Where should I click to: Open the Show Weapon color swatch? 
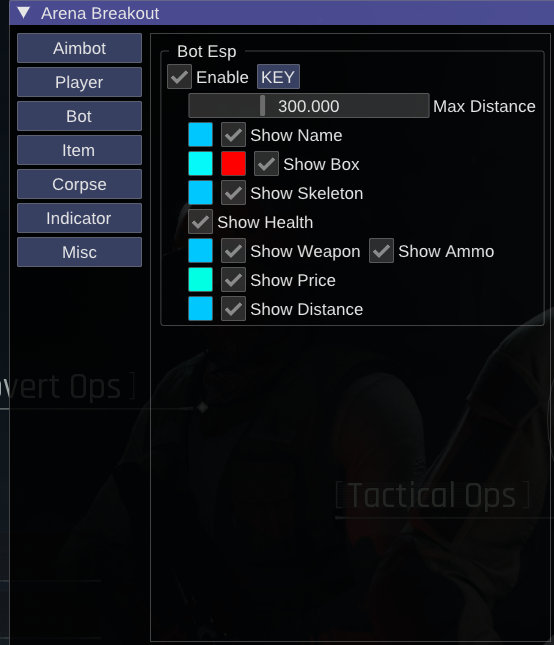pyautogui.click(x=200, y=251)
